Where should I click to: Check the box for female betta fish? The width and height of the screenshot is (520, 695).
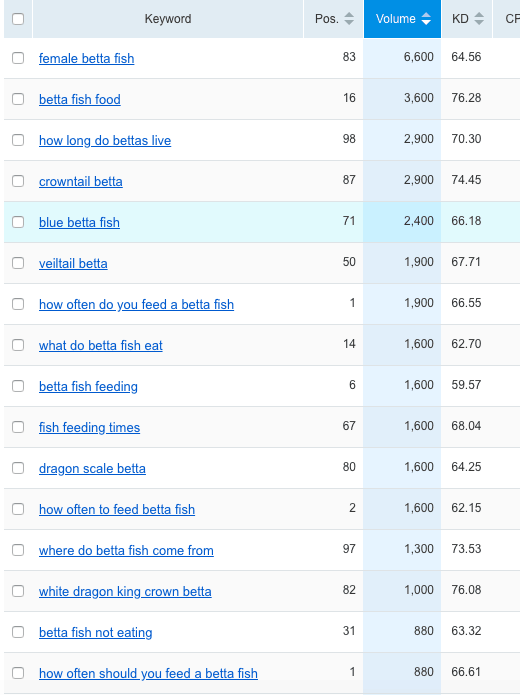18,58
